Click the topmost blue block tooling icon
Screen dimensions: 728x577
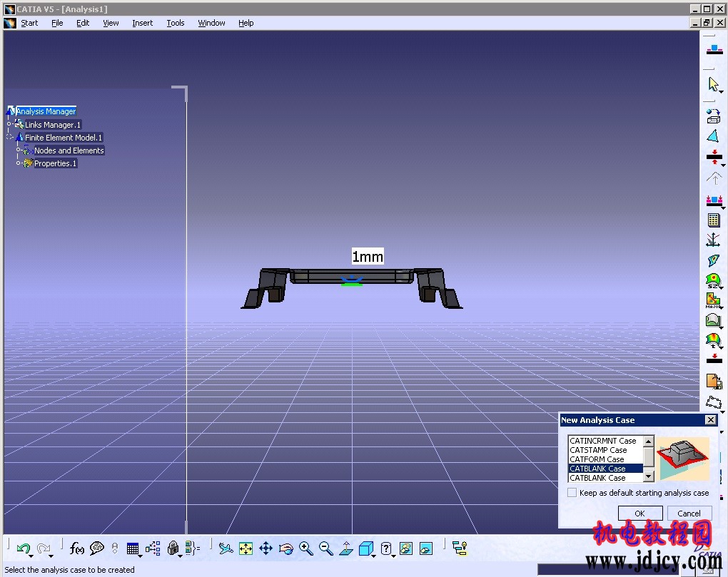(714, 49)
